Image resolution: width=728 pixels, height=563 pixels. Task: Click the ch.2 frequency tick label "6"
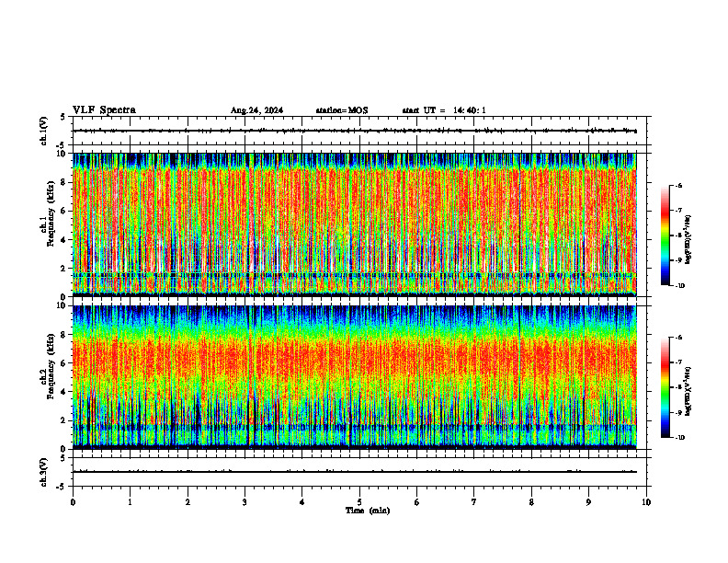[x=63, y=363]
